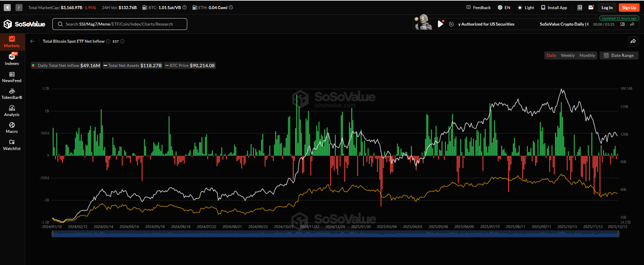The height and width of the screenshot is (265, 644).
Task: Play the SoSoValue Crypto Daily podcast
Action: (440, 24)
